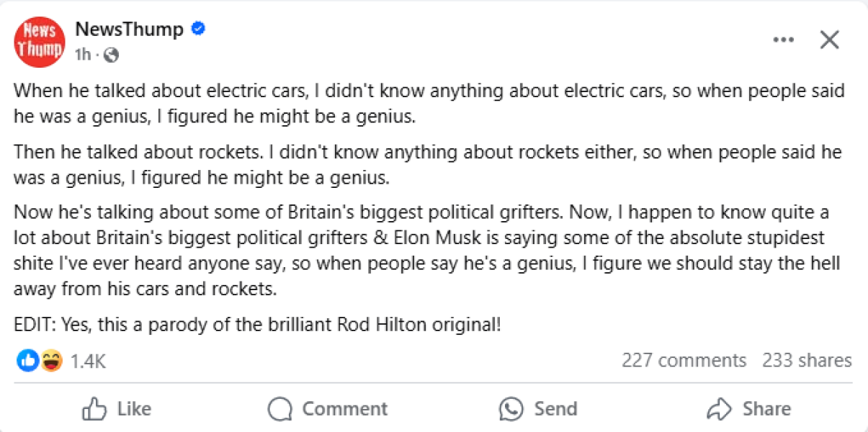View the 227 comments count
Image resolution: width=868 pixels, height=432 pixels.
(x=684, y=361)
